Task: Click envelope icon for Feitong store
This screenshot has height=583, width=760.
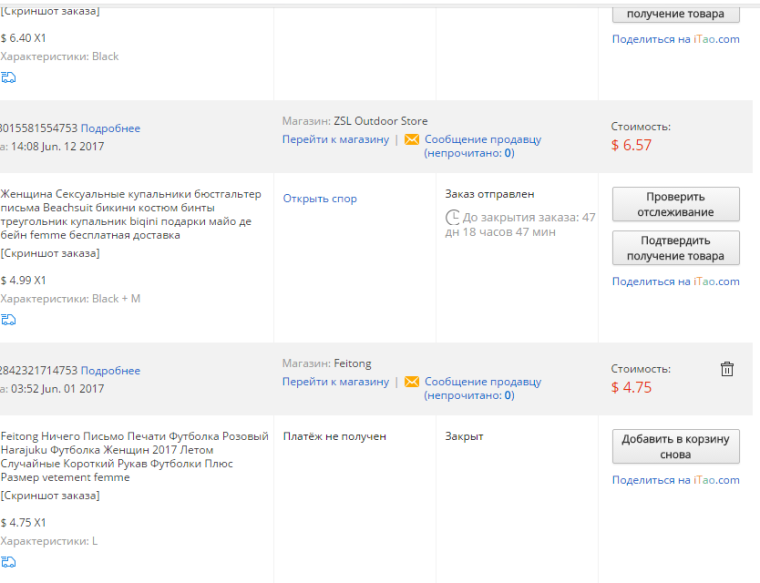Action: [412, 382]
